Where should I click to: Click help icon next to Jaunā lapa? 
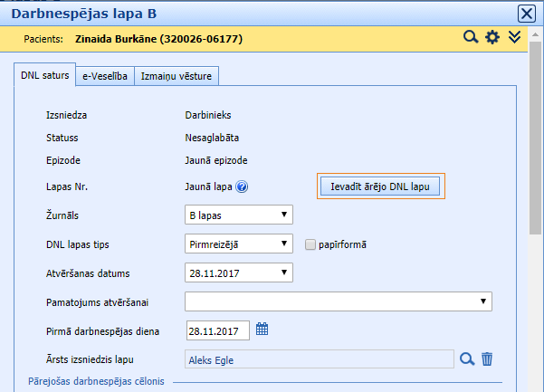click(x=242, y=187)
